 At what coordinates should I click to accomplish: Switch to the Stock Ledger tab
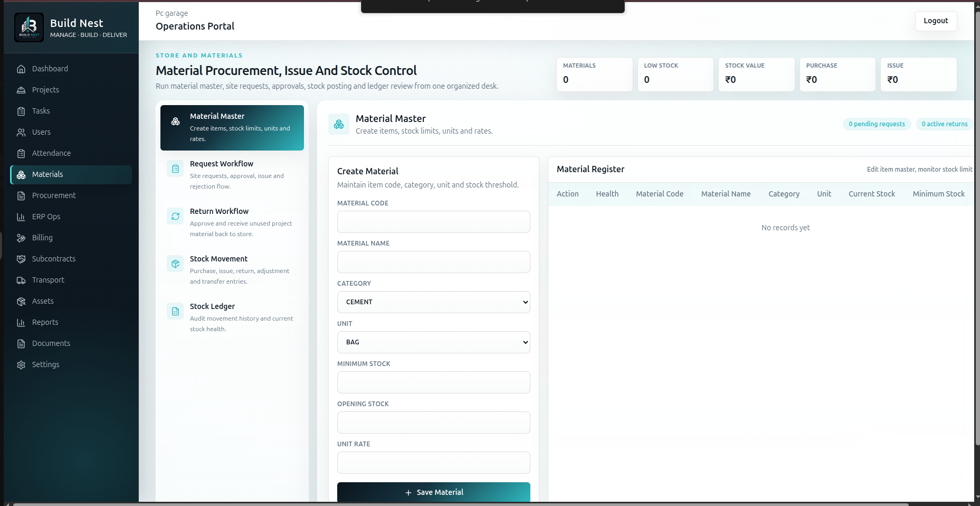[232, 317]
